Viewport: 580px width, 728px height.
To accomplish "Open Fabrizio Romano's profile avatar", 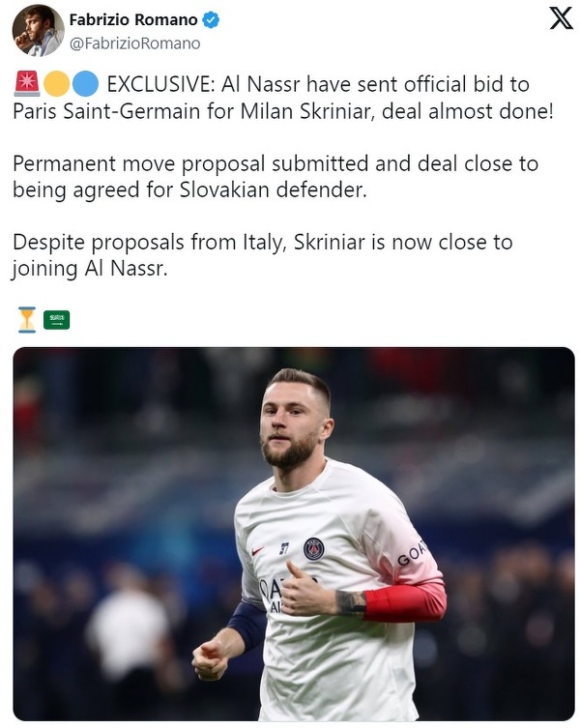I will point(38,30).
